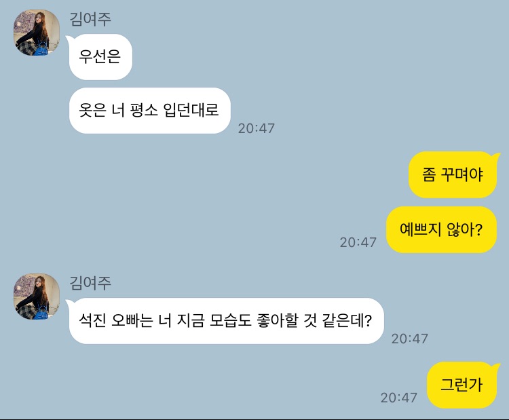Screen dimensions: 509x420
Task: Select the 우선은 message bubble
Action: 100,57
